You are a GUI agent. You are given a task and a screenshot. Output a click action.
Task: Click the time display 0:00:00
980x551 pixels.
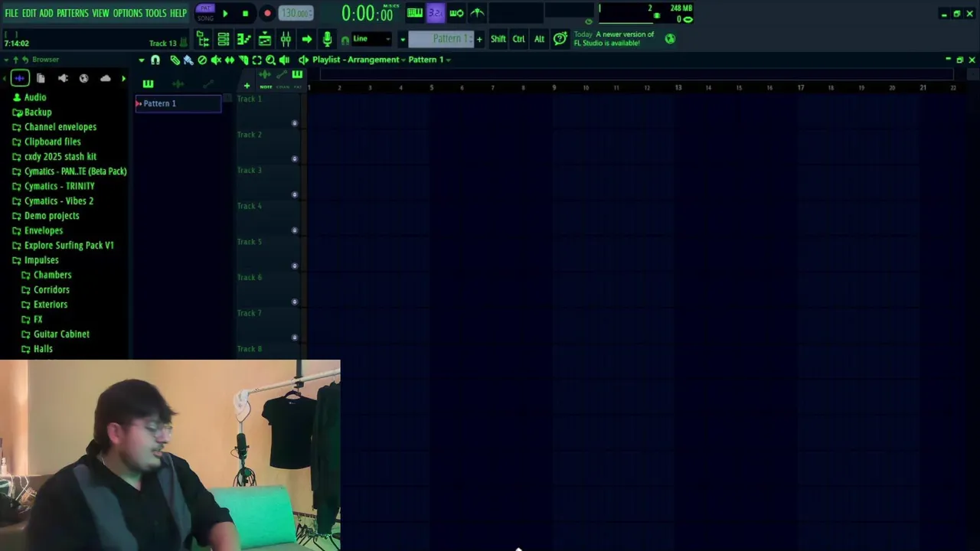367,13
